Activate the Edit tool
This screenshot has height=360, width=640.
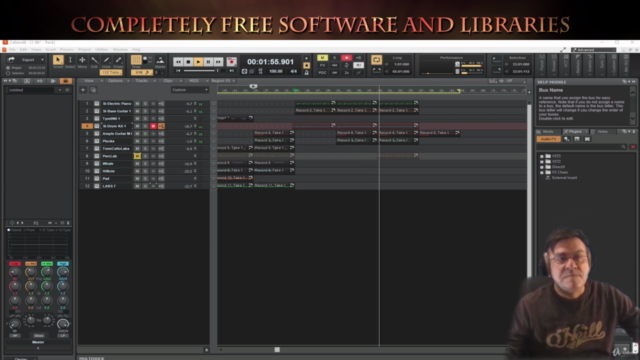pos(94,60)
